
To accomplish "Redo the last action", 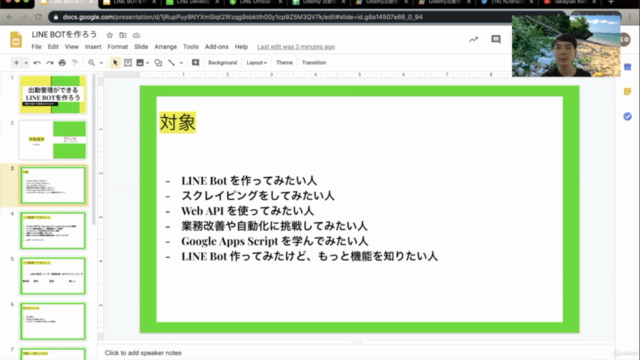I will 50,62.
